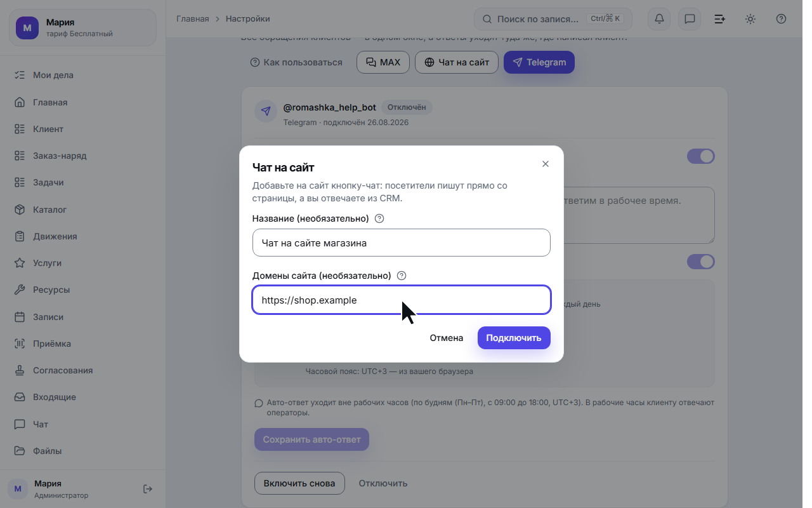Close the Чат на сайт dialog
The image size is (812, 508).
[x=546, y=164]
